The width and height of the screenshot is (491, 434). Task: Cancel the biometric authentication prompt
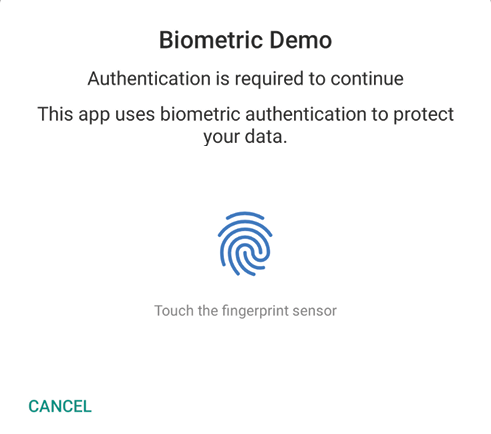[60, 406]
